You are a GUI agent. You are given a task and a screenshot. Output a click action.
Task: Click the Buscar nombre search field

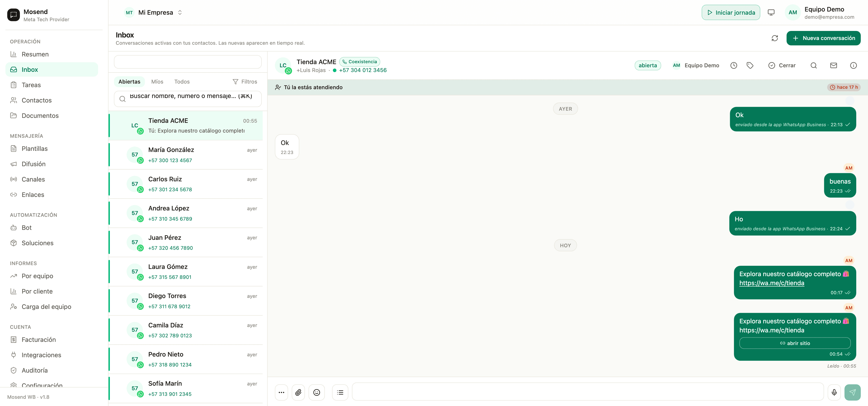point(188,99)
